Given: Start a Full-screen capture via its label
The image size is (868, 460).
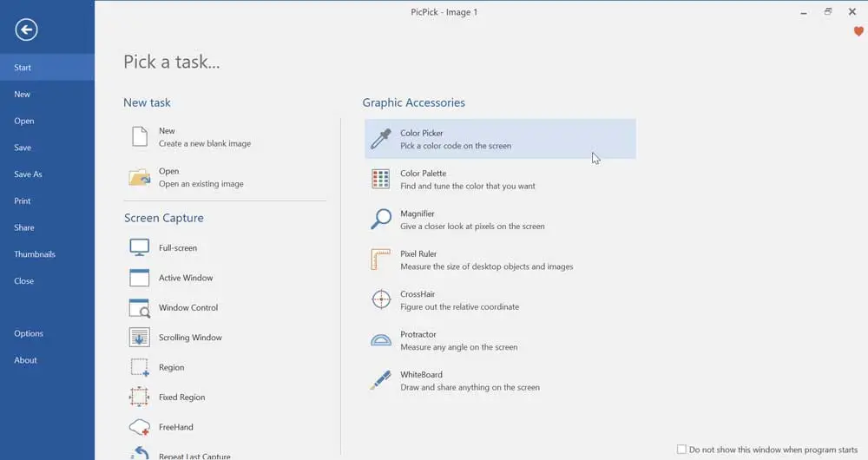Looking at the screenshot, I should (x=178, y=248).
